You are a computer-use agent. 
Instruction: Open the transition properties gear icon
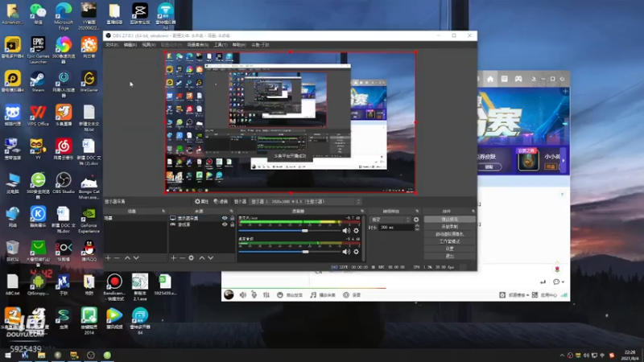coord(416,220)
